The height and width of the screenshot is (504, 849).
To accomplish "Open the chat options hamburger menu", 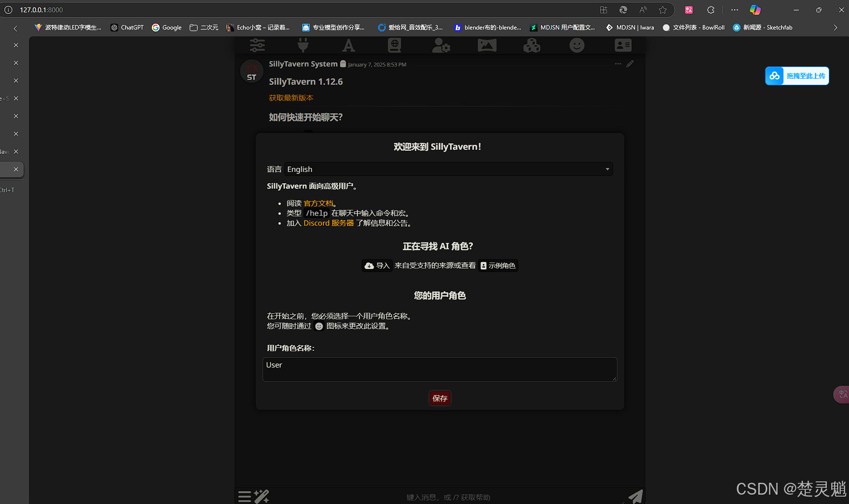I will coord(244,496).
